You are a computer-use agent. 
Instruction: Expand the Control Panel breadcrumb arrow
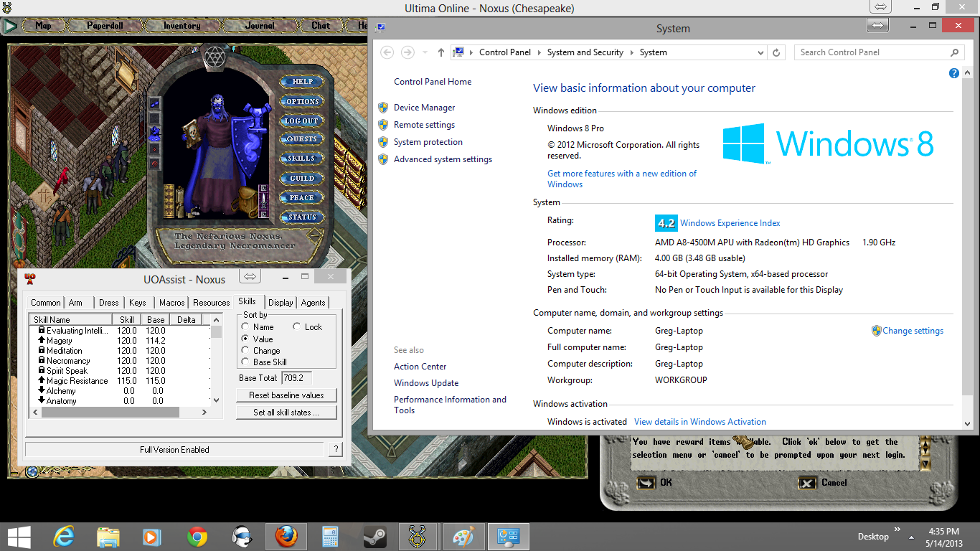click(x=540, y=52)
